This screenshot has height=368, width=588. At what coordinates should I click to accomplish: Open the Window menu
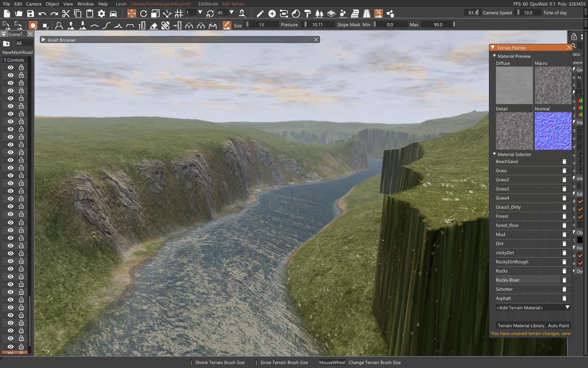pyautogui.click(x=85, y=4)
